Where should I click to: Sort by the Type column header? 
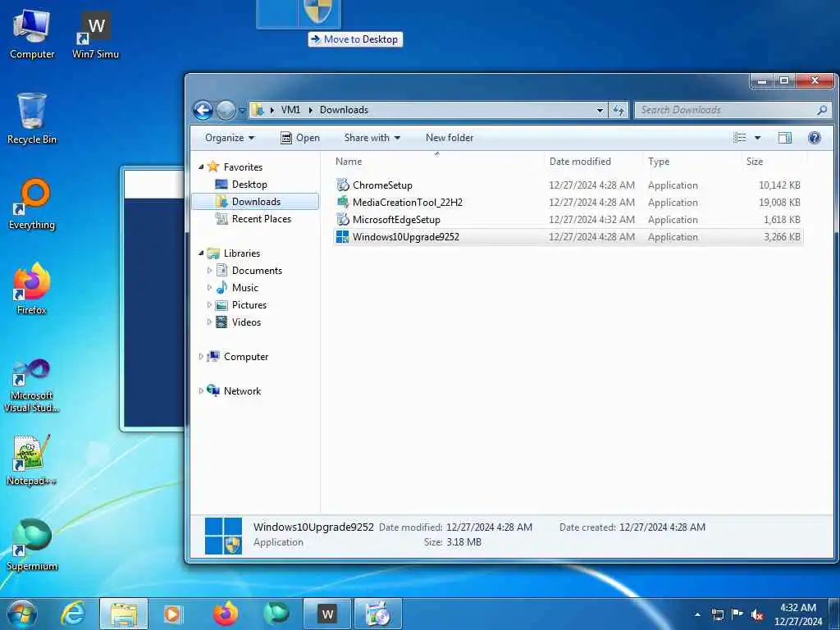(x=692, y=162)
